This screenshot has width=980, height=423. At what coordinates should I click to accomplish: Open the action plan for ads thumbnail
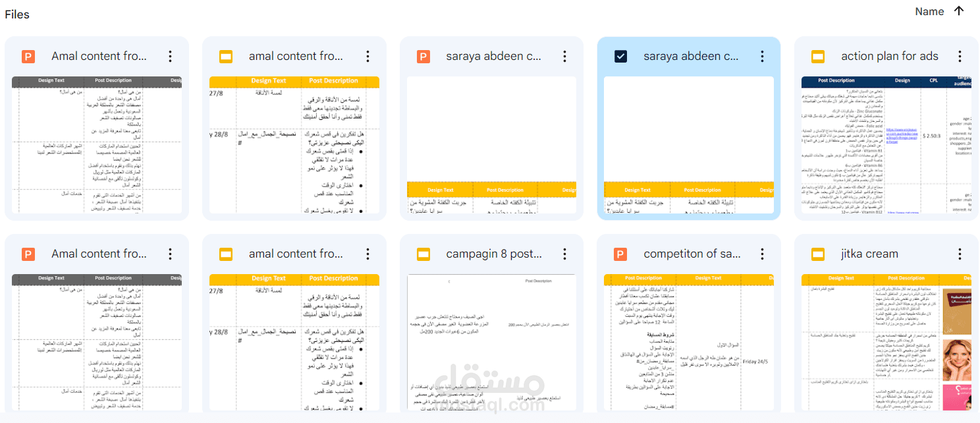[x=886, y=144]
